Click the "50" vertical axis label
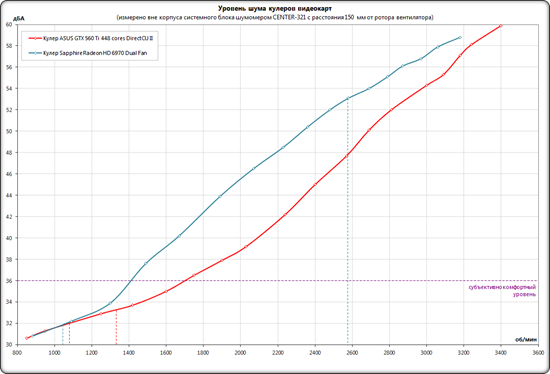Image resolution: width=550 pixels, height=374 pixels. pyautogui.click(x=9, y=131)
